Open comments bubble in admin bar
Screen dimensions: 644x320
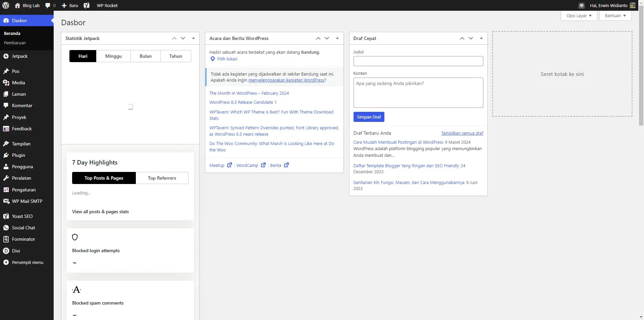point(48,6)
